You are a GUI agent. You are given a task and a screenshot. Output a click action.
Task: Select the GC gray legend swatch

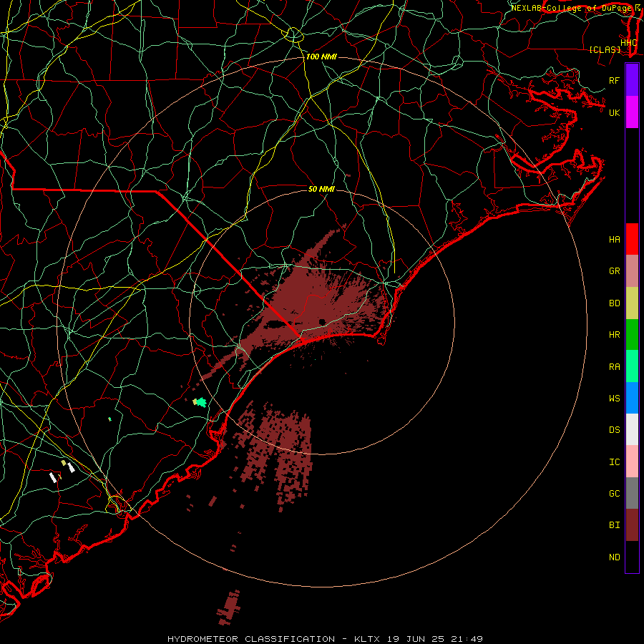(x=632, y=493)
